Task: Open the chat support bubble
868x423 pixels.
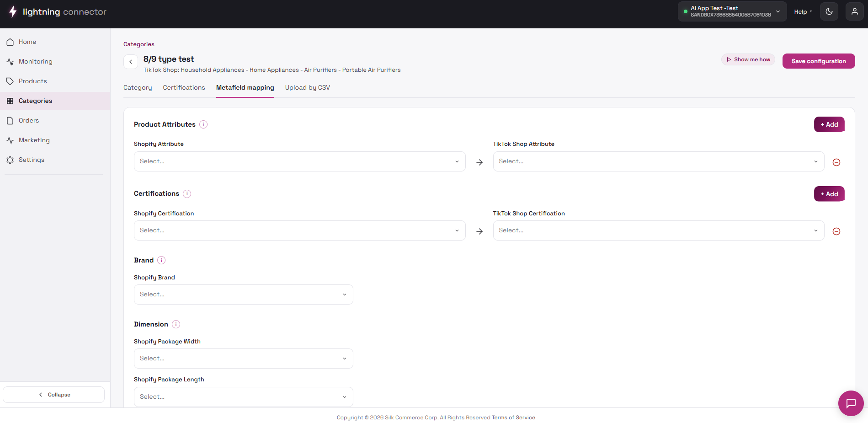Action: tap(851, 403)
